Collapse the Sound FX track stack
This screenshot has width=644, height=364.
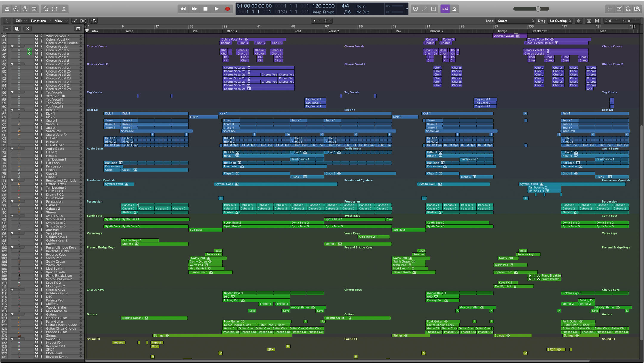tap(12, 339)
